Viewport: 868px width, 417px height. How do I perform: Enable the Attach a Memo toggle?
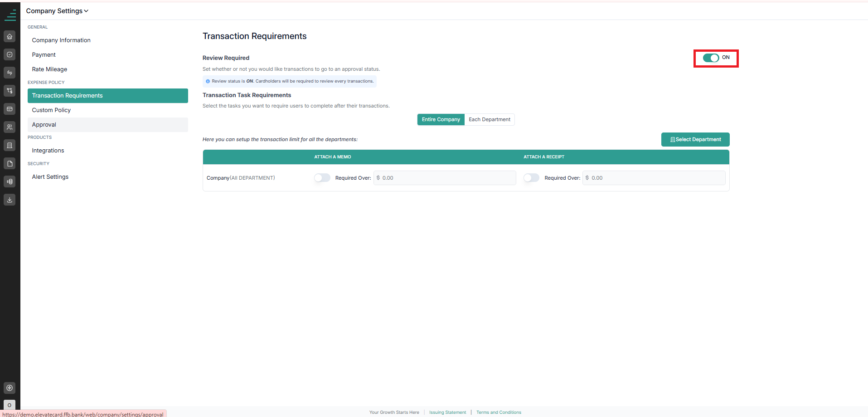click(x=322, y=178)
